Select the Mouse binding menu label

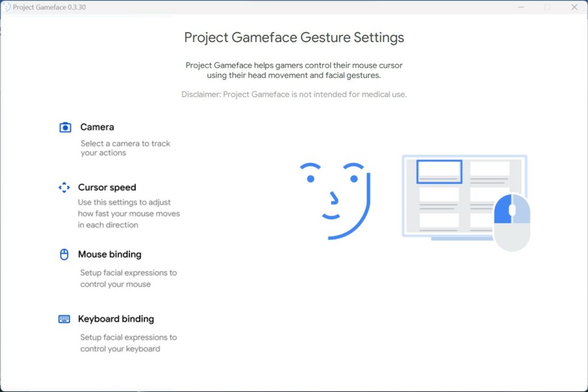pos(110,254)
